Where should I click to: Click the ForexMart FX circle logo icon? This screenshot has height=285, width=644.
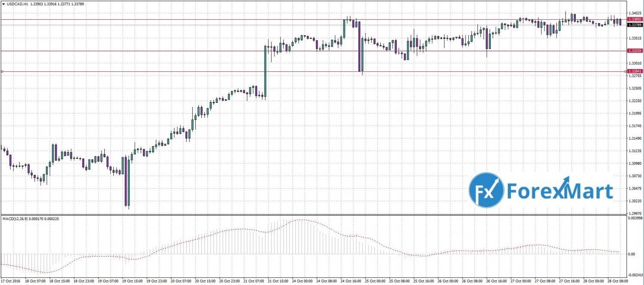[486, 190]
